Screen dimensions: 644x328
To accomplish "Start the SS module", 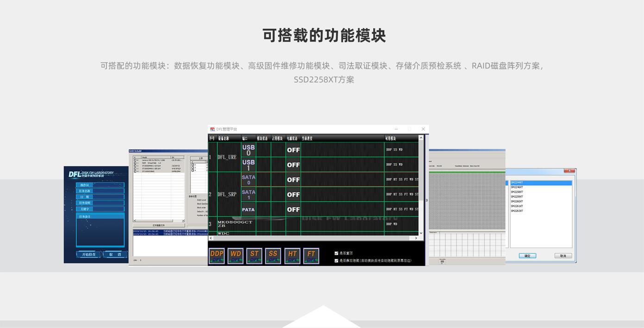I will tap(273, 256).
